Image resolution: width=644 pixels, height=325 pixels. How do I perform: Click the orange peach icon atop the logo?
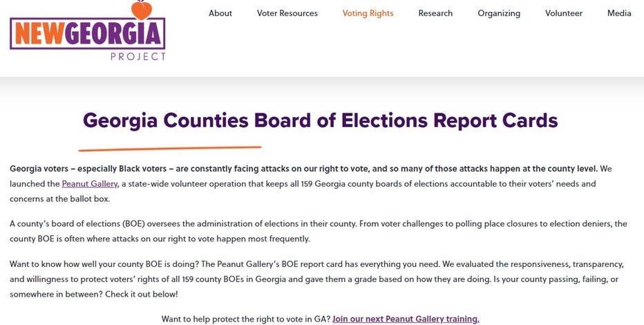pyautogui.click(x=142, y=10)
